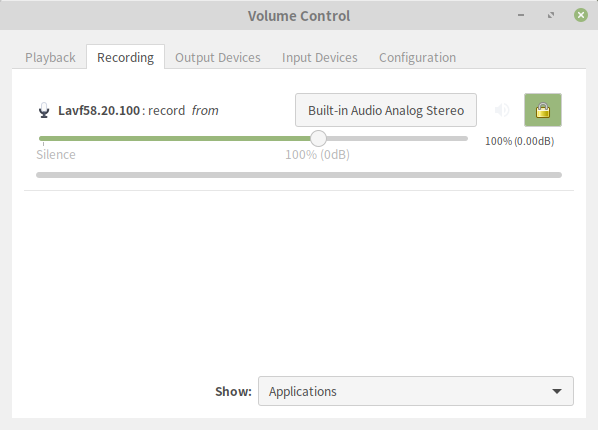598x430 pixels.
Task: Maximize the Volume Control window
Action: [x=551, y=15]
